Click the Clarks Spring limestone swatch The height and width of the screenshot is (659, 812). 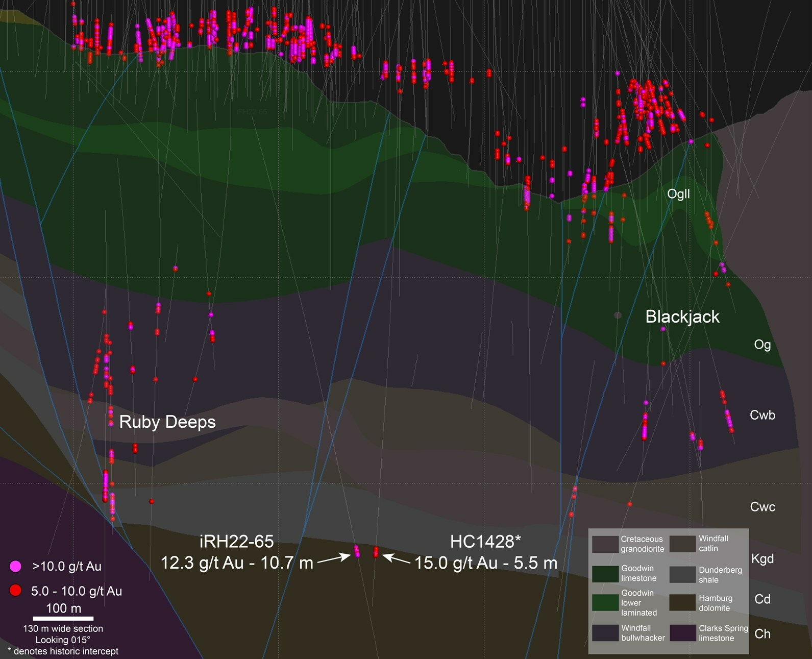683,633
